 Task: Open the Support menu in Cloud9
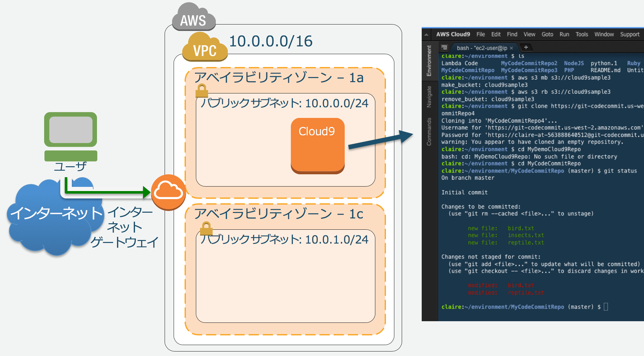coord(630,34)
